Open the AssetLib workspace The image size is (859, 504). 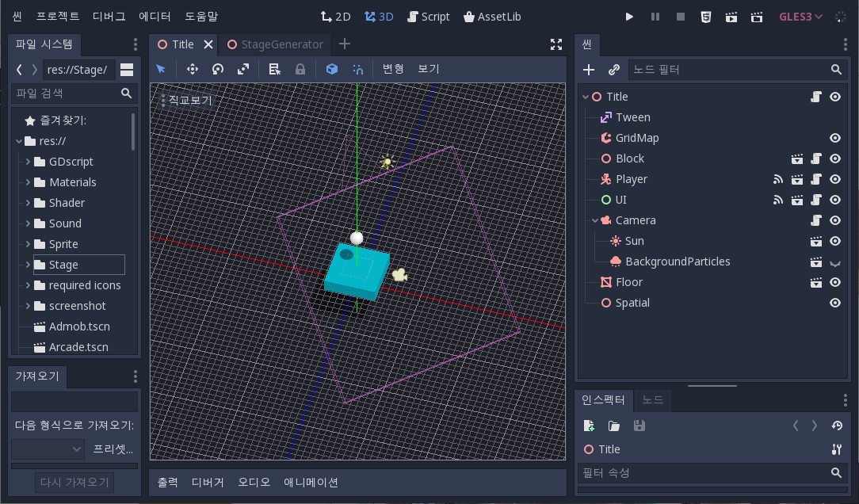492,17
